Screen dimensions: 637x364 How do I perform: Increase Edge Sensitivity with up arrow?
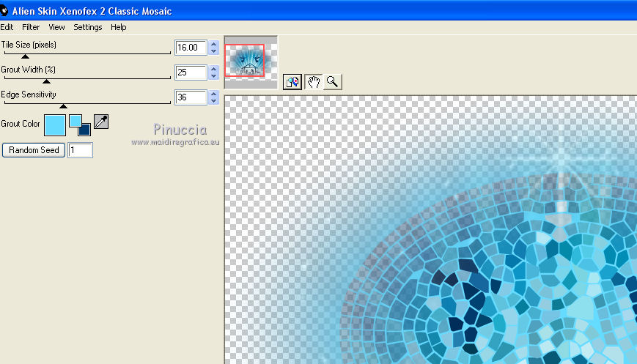[x=214, y=94]
